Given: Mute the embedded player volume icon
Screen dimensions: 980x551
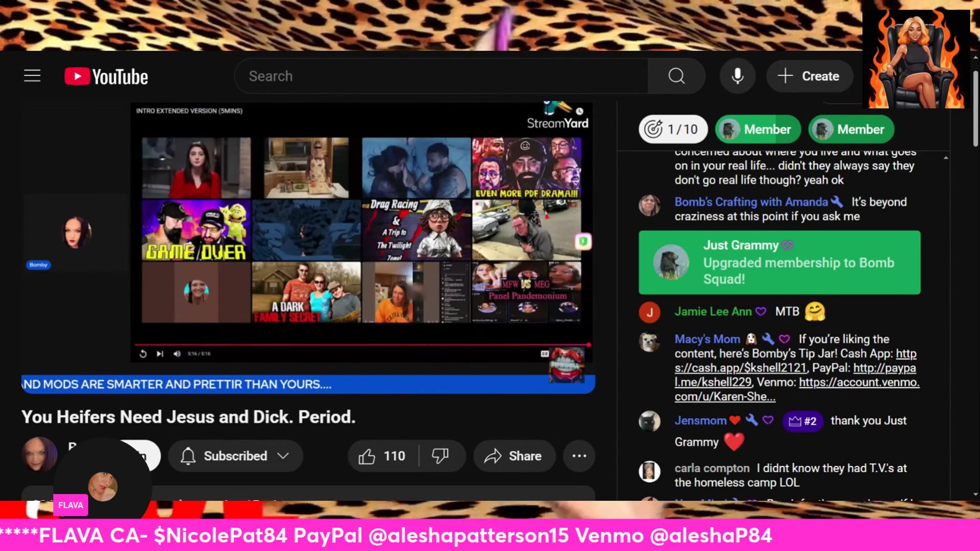Looking at the screenshot, I should pos(177,354).
